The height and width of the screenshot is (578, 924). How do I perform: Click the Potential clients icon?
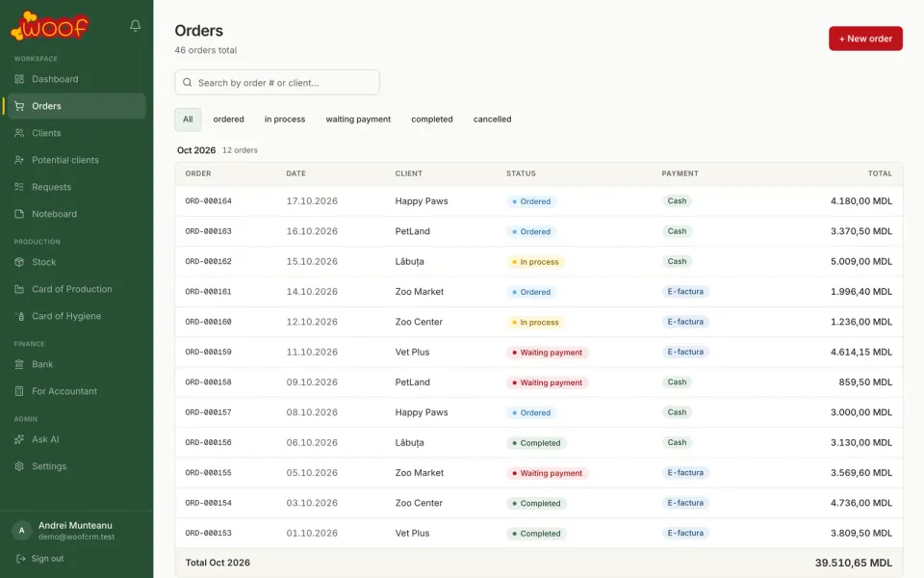(19, 160)
